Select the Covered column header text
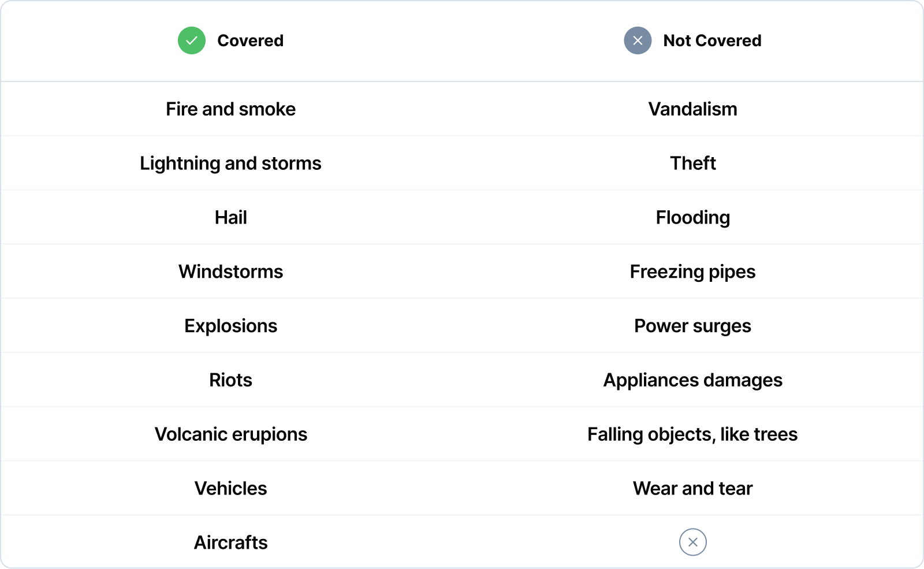Screen dimensions: 924x569 coord(250,40)
